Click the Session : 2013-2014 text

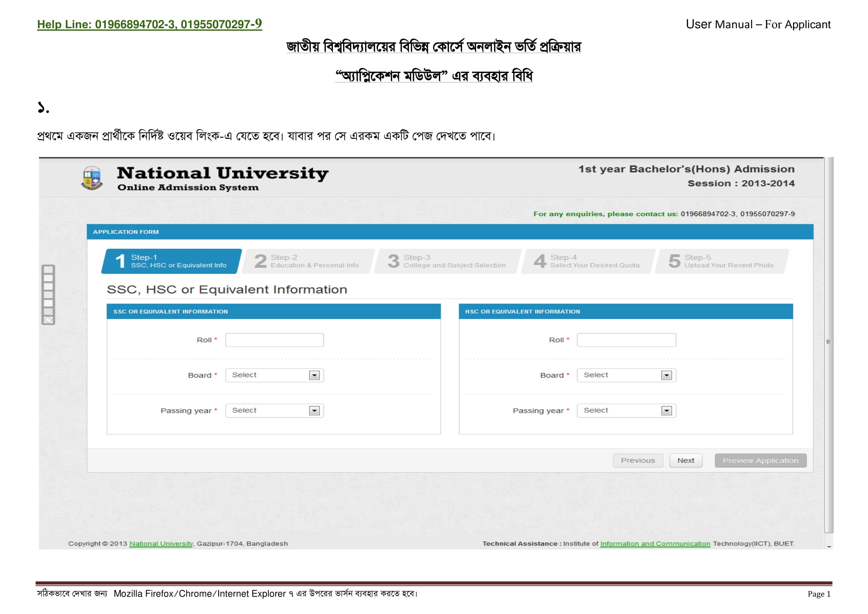(741, 183)
